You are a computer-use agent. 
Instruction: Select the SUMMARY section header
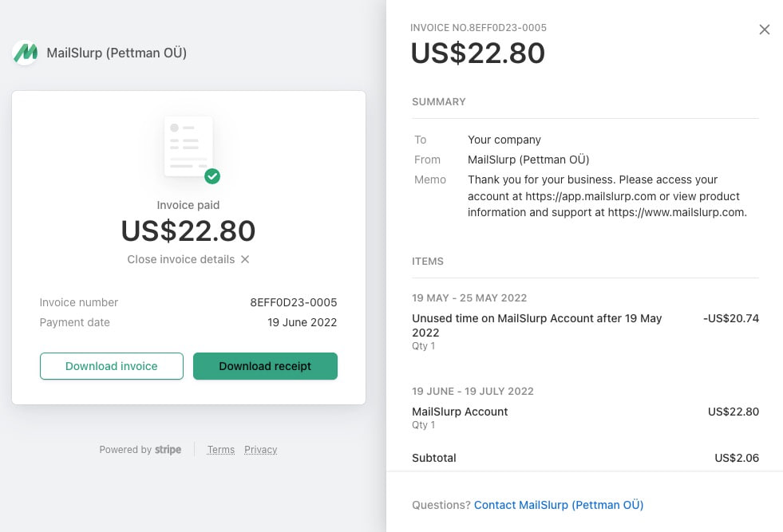(x=438, y=101)
